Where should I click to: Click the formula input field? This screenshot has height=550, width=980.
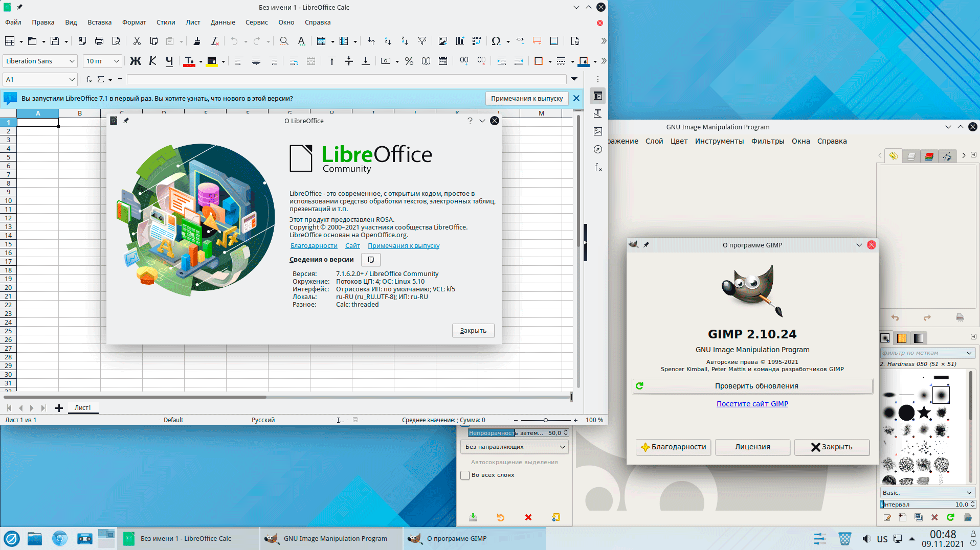(346, 79)
